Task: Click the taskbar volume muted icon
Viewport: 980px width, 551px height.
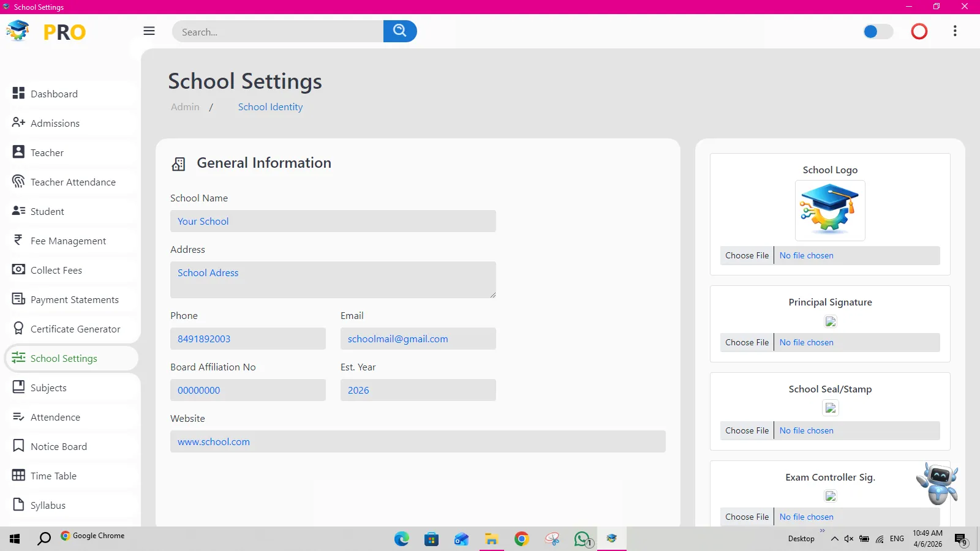Action: [x=849, y=539]
